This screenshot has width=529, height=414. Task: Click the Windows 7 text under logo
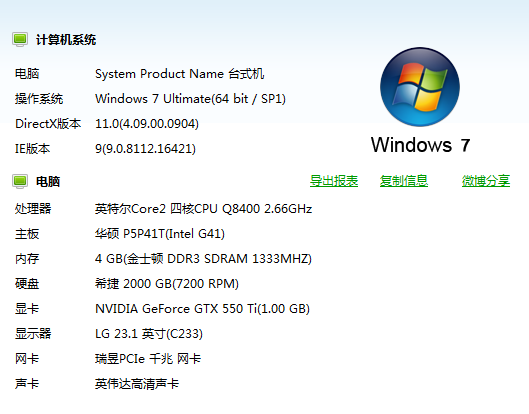pyautogui.click(x=420, y=145)
